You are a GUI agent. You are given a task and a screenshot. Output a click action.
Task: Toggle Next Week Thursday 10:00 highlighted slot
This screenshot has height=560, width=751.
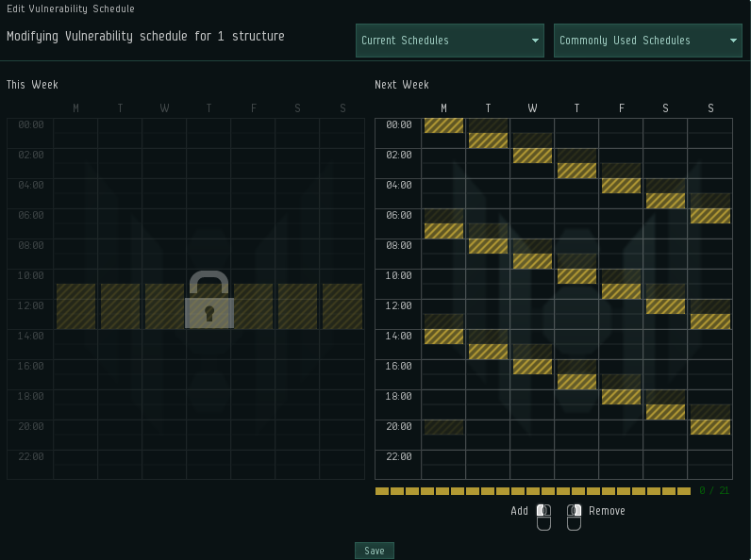point(576,276)
